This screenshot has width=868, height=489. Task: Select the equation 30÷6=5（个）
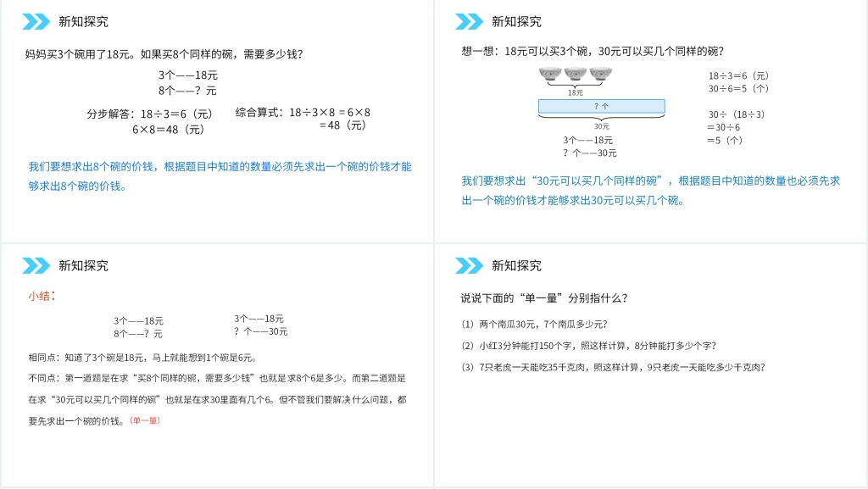(x=738, y=88)
